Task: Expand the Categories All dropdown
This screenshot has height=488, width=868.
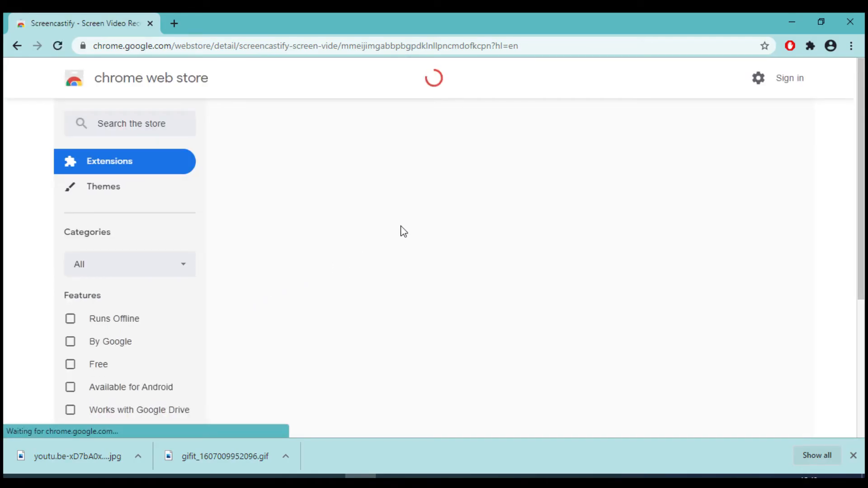Action: [129, 264]
